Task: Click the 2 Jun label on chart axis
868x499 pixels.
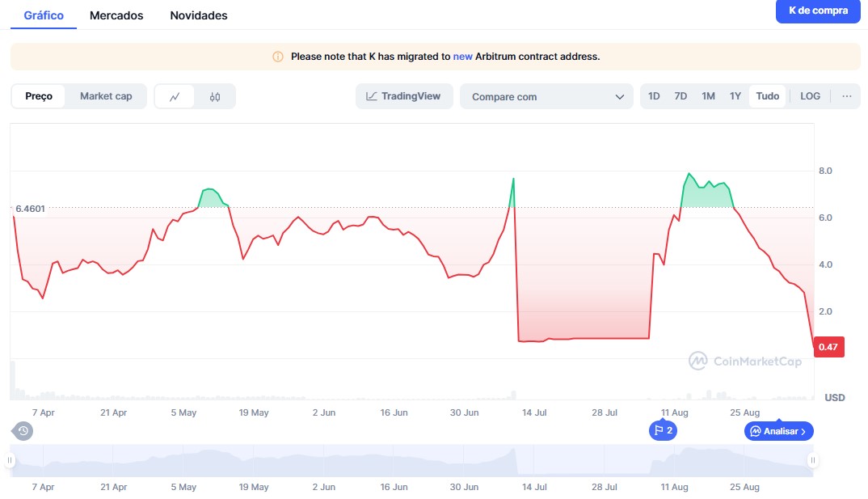Action: pyautogui.click(x=324, y=412)
